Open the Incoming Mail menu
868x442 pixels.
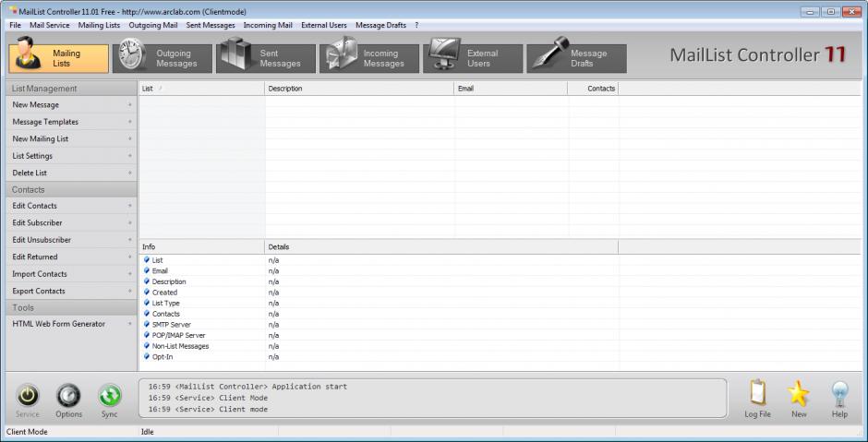coord(268,26)
